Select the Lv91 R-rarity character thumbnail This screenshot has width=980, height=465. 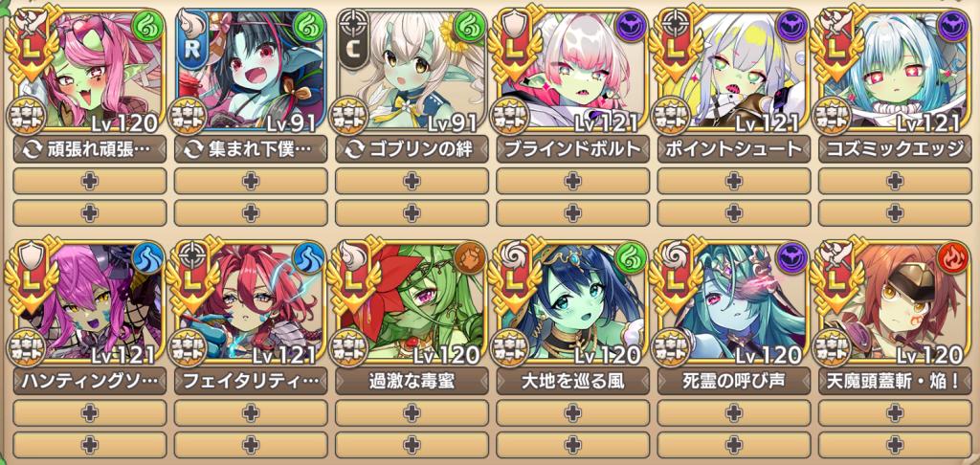(x=252, y=69)
